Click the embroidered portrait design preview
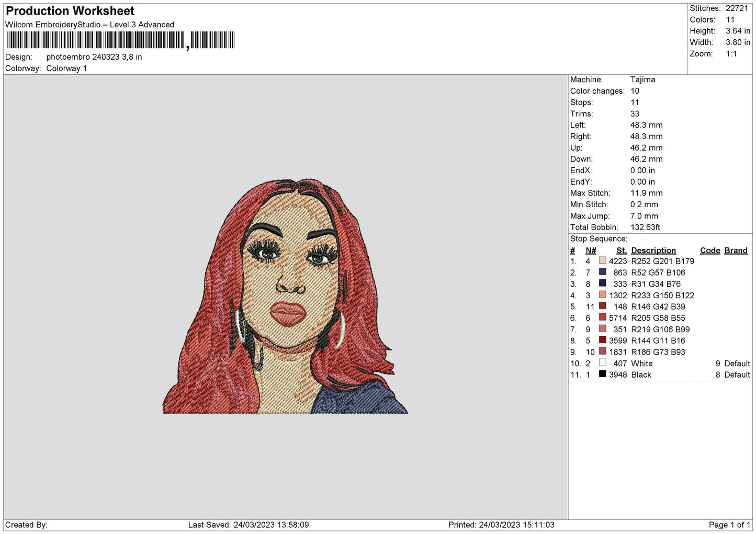 (285, 297)
